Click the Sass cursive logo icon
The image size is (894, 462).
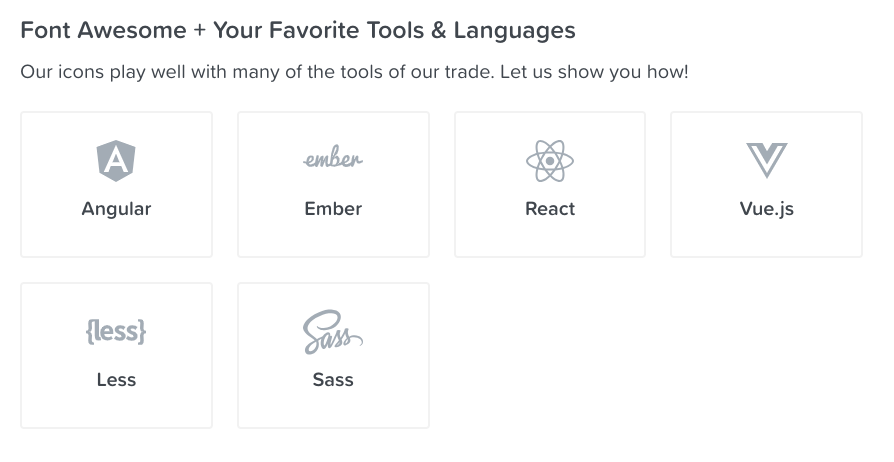333,332
